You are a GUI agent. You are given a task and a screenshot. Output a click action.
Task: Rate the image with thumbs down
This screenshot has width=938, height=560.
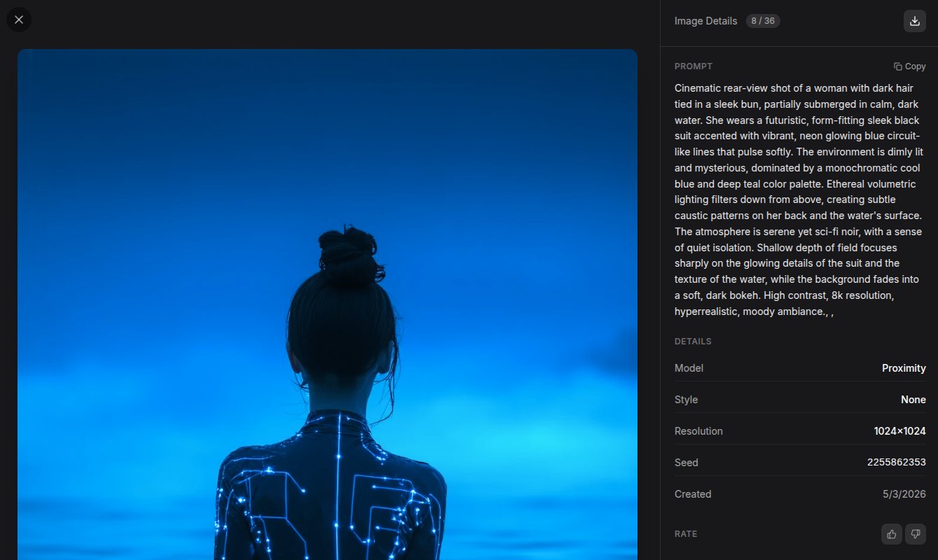pyautogui.click(x=916, y=534)
